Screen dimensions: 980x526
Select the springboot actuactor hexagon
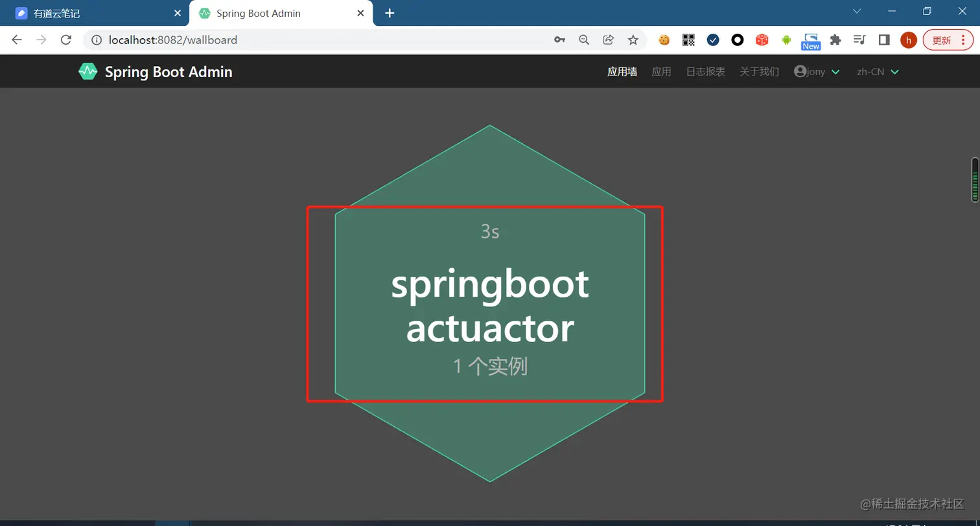[x=490, y=303]
